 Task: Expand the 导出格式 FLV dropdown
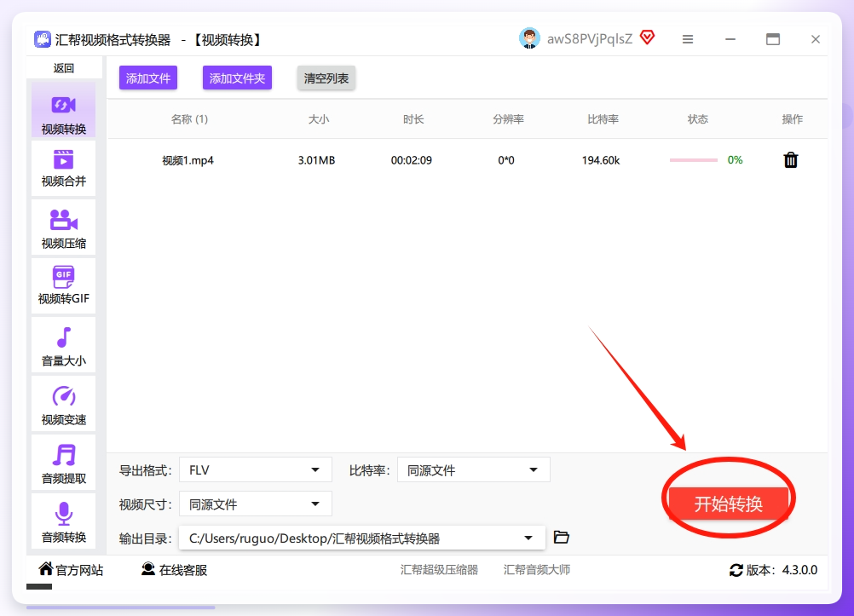tap(256, 470)
